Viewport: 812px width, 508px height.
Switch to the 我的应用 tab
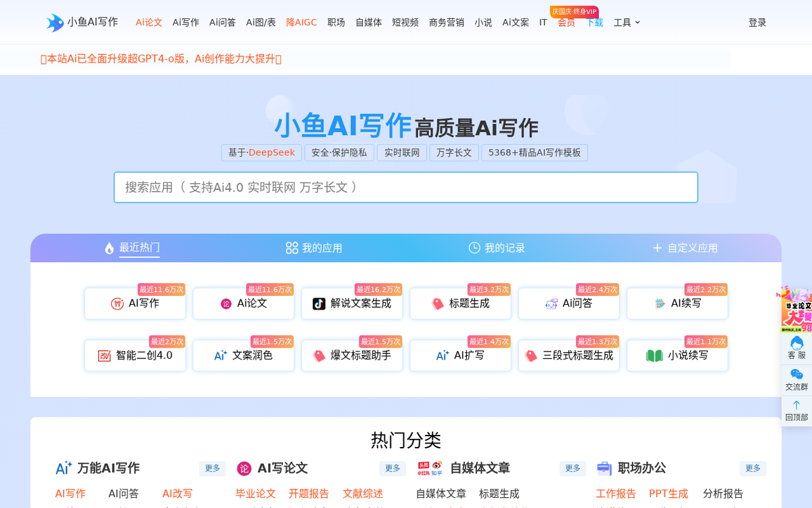click(x=314, y=248)
